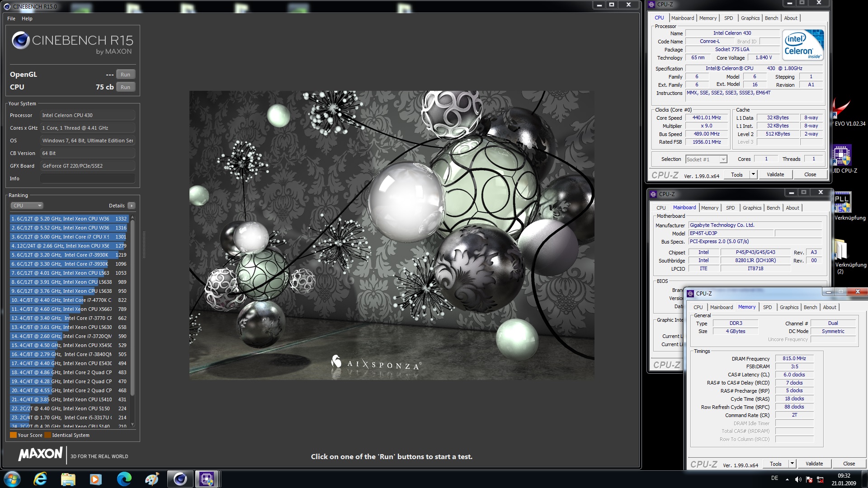Click the Core Speed value 4401.01 MHz
Screen dimensions: 868x488
click(707, 118)
